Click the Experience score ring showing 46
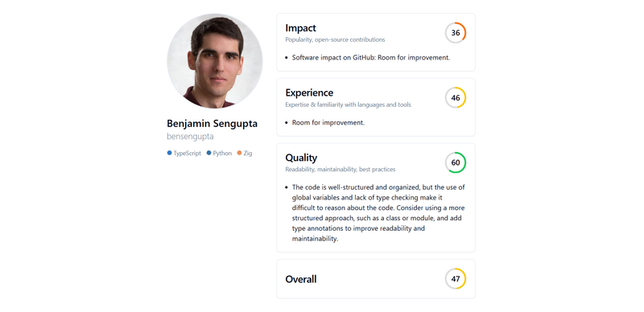The height and width of the screenshot is (312, 644). pyautogui.click(x=456, y=98)
